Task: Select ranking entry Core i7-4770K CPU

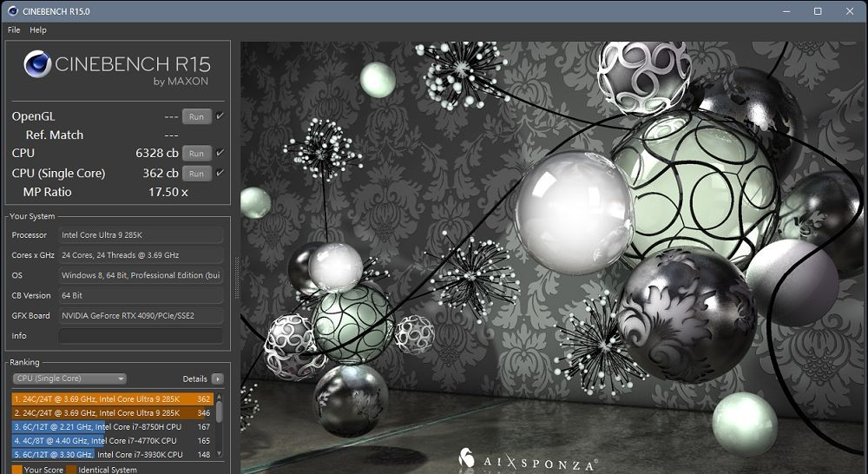Action: 112,441
